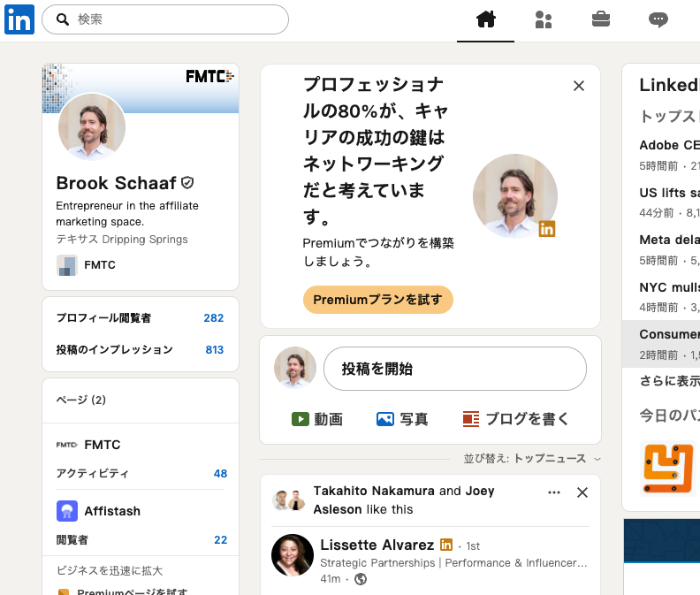
Task: Click the FMTC company logo square
Action: [67, 265]
